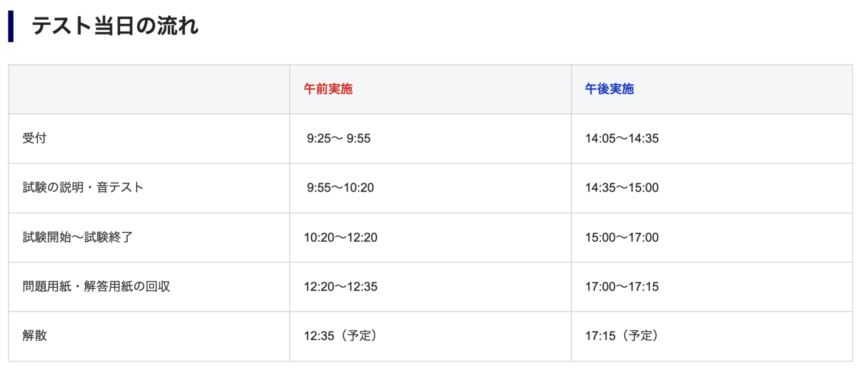Click the morning reception time 9:25〜9:55

tap(338, 138)
